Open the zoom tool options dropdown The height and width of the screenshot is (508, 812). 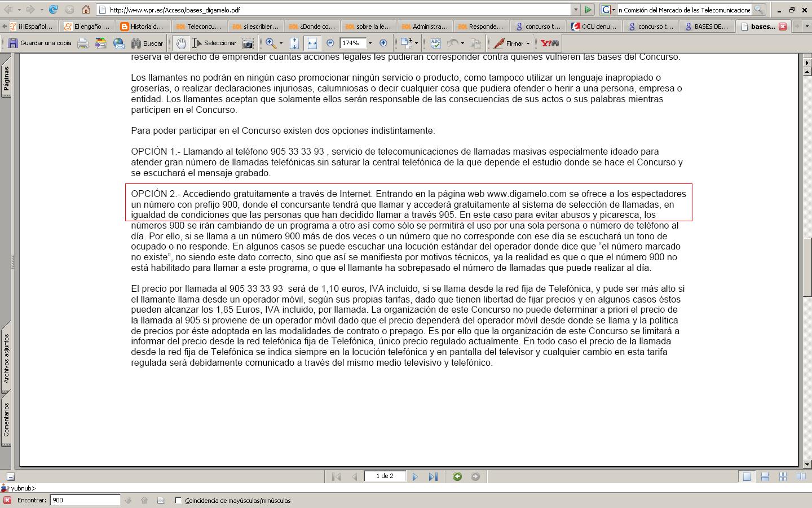[x=281, y=43]
